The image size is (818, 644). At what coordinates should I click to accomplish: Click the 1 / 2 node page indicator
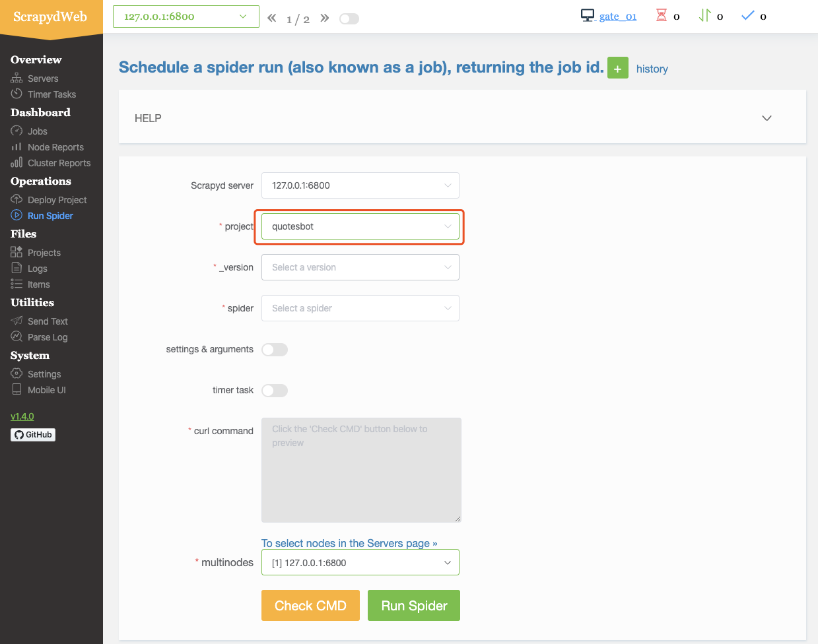[x=298, y=19]
